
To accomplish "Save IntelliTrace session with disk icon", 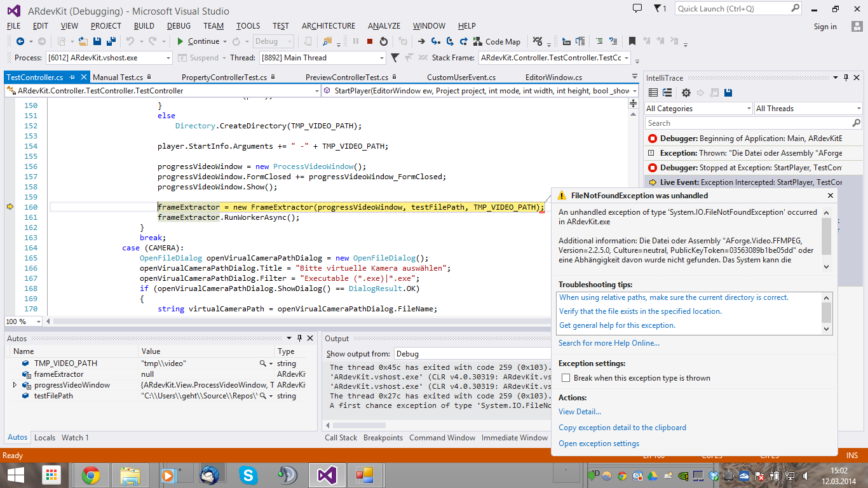I will coord(728,93).
